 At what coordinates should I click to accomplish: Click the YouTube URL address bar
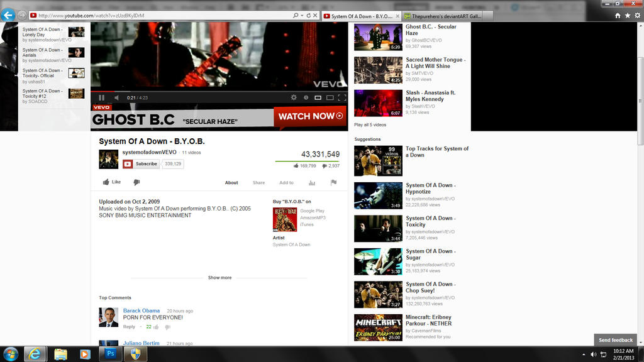tap(160, 16)
